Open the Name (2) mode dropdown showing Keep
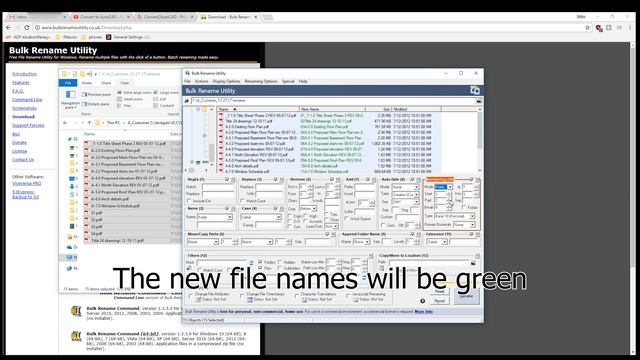This screenshot has width=640, height=360. 215,217
